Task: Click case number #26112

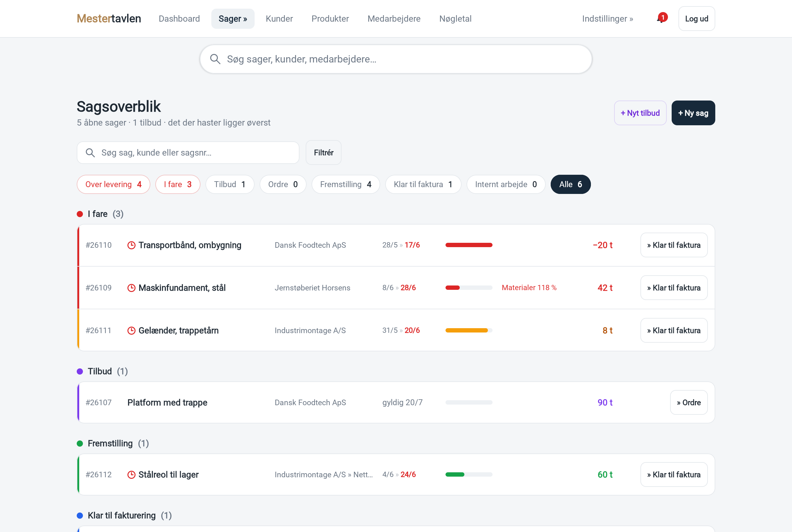Action: point(98,475)
